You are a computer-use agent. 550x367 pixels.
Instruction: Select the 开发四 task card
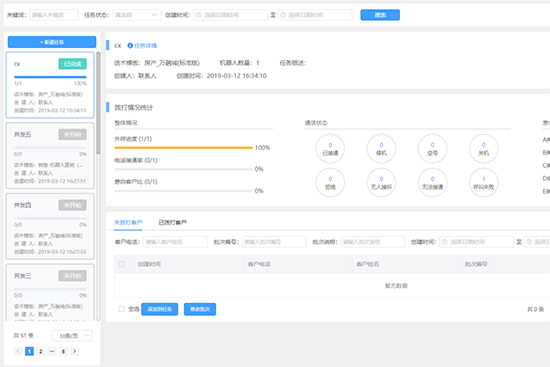coord(50,226)
